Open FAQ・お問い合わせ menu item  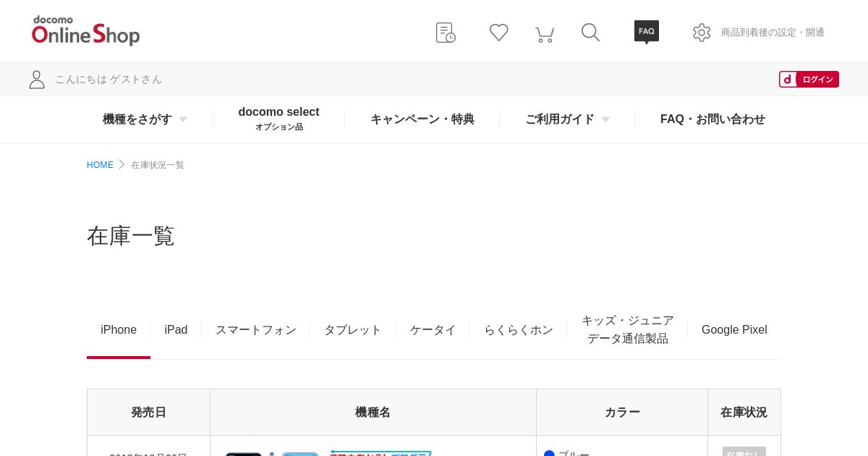coord(712,119)
